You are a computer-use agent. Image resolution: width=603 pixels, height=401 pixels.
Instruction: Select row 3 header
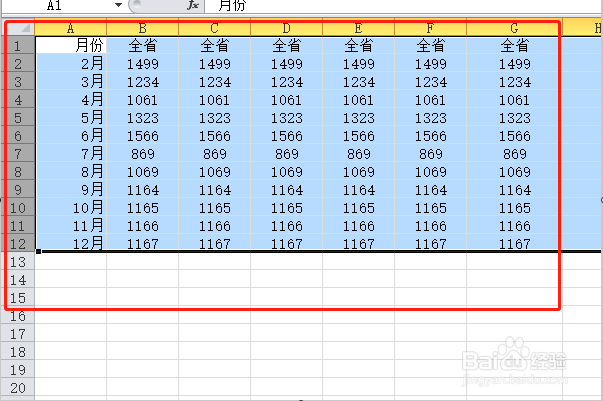pyautogui.click(x=18, y=82)
